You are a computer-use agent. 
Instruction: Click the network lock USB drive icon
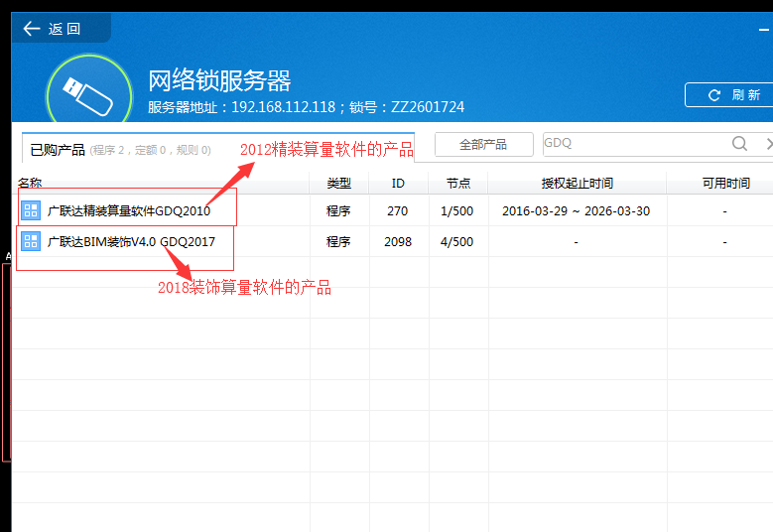(x=88, y=90)
